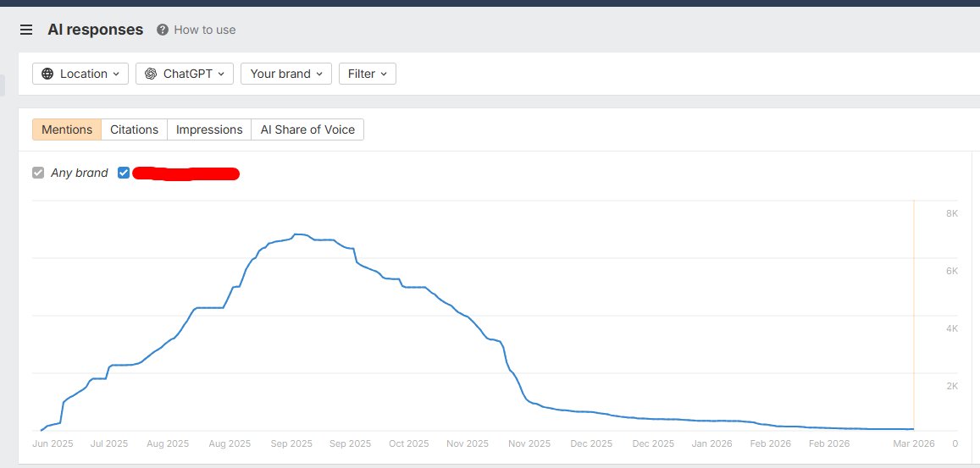
Task: Open the Location dropdown
Action: (x=80, y=74)
